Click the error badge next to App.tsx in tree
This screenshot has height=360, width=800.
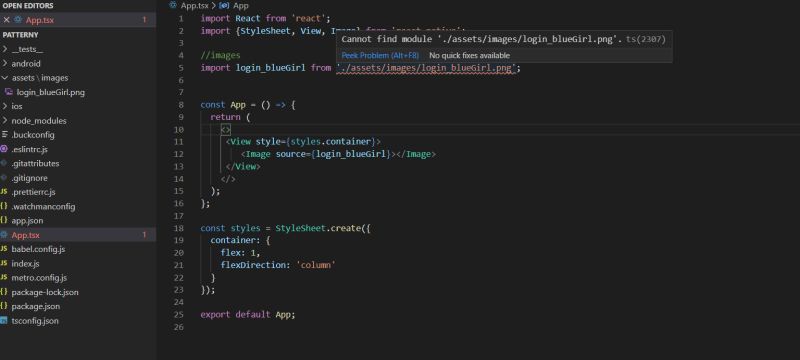pos(144,235)
